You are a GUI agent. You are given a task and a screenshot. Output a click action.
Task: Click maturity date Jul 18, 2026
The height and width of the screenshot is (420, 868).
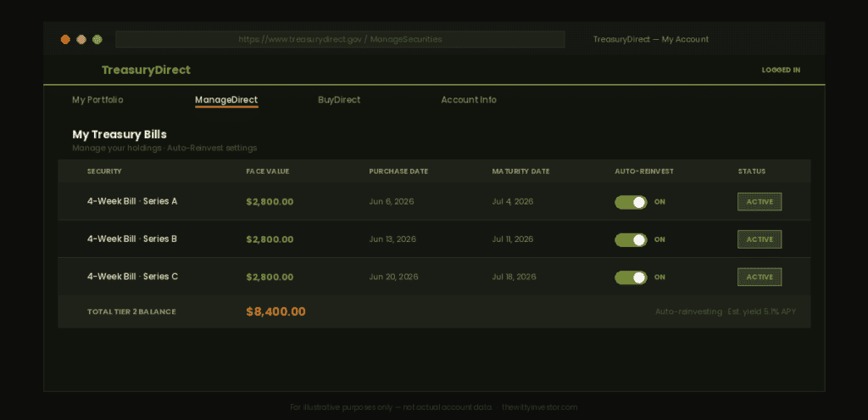514,277
